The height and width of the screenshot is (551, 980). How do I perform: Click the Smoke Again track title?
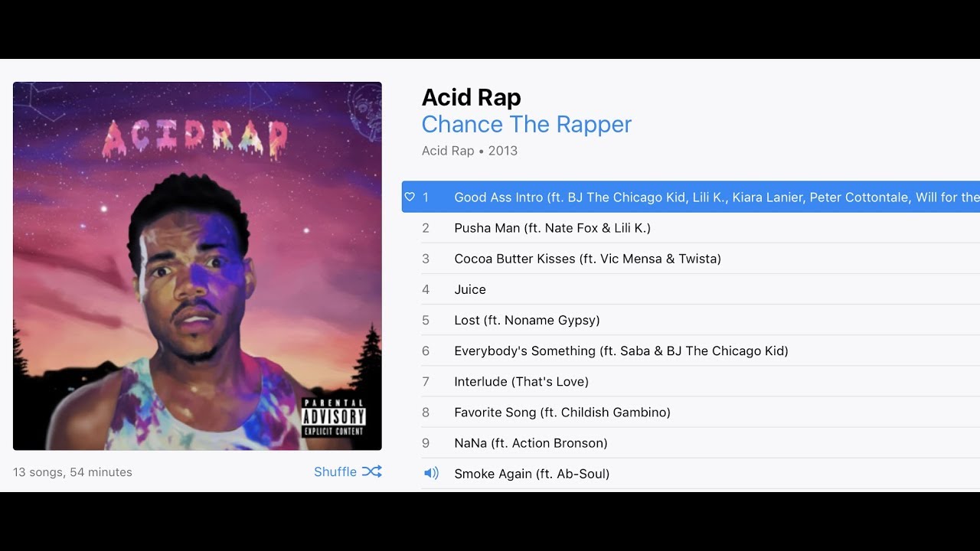(532, 474)
